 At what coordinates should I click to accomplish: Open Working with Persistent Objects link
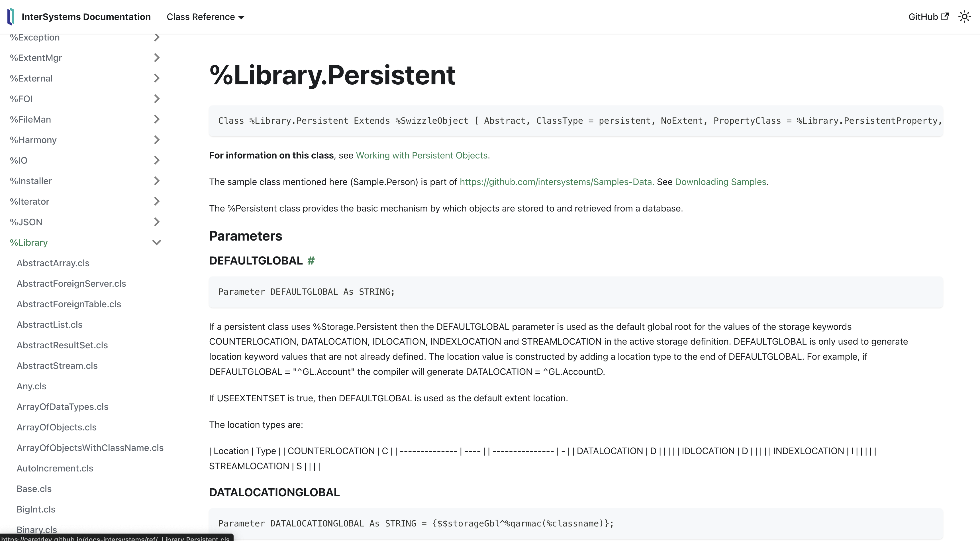click(x=422, y=155)
